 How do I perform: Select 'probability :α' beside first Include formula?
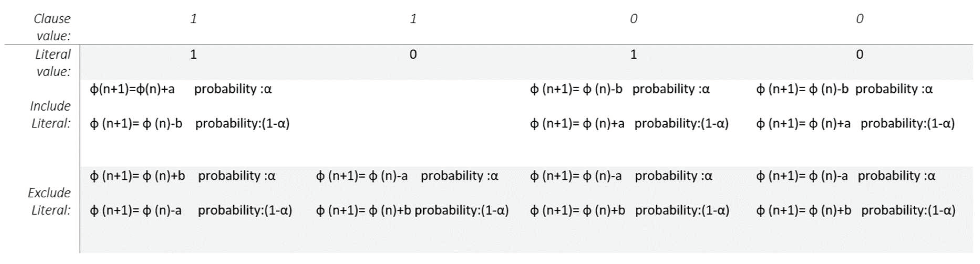click(233, 89)
